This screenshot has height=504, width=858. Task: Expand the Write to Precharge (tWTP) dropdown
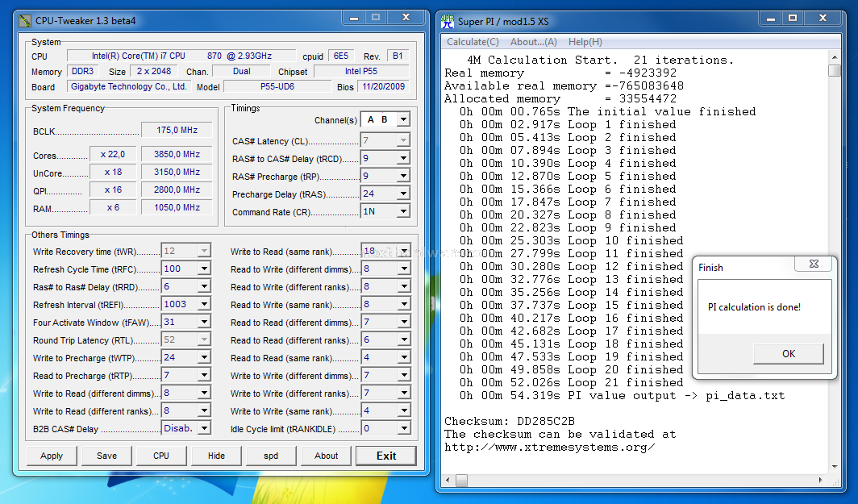pyautogui.click(x=204, y=357)
